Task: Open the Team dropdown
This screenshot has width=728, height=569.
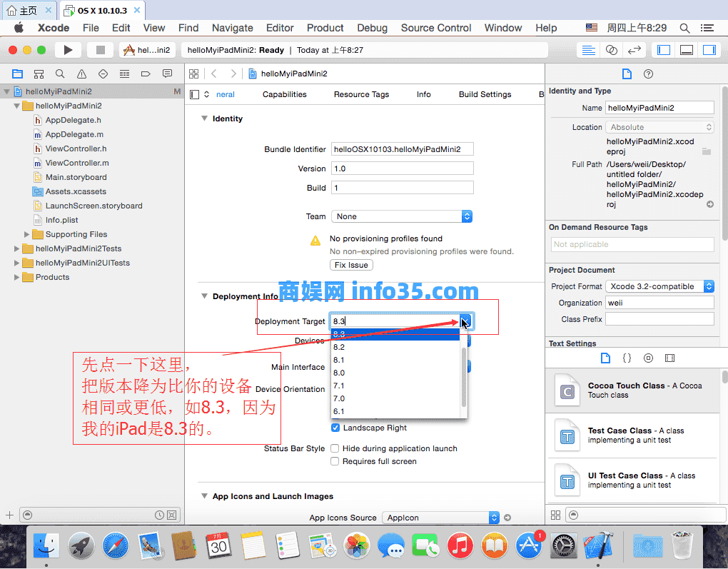Action: click(x=402, y=216)
